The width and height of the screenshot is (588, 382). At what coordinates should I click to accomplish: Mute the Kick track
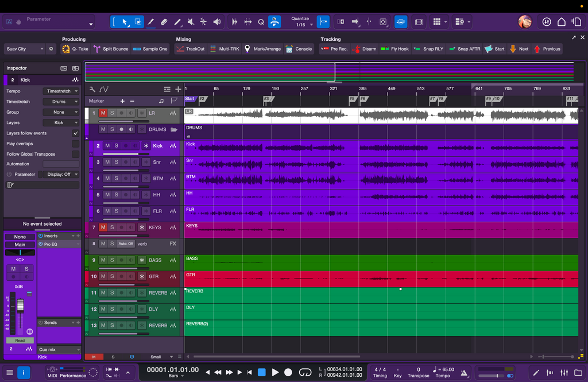[x=107, y=146]
